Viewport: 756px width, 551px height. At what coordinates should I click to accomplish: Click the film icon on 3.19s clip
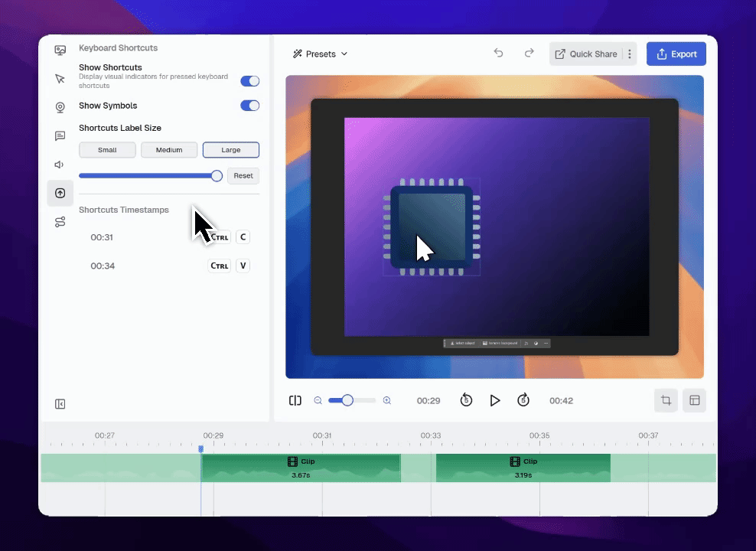pos(515,461)
